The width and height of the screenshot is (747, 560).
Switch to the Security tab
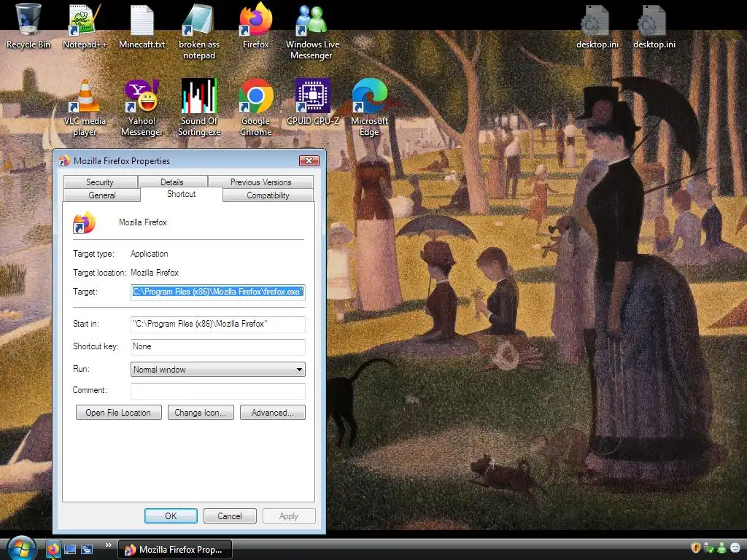[100, 182]
